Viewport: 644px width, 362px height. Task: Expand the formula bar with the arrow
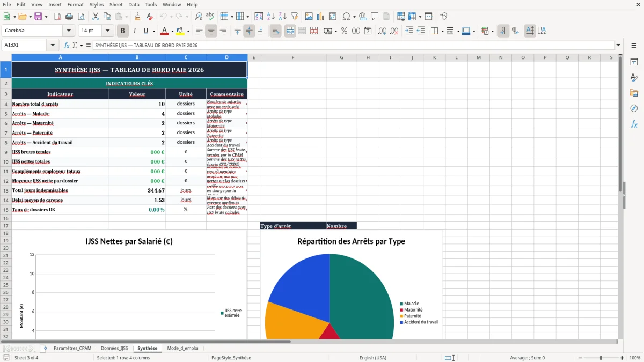[x=618, y=46]
